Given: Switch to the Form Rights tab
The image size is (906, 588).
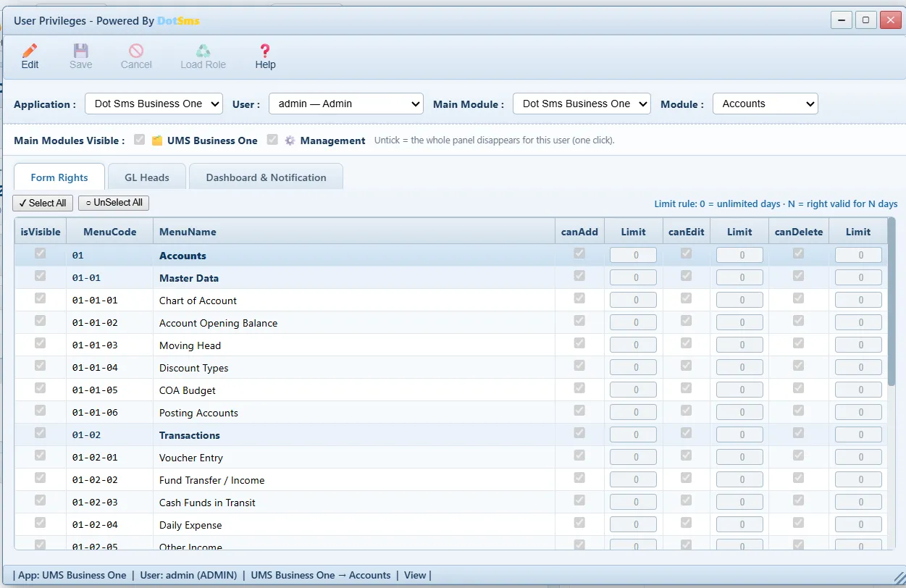Looking at the screenshot, I should tap(59, 177).
